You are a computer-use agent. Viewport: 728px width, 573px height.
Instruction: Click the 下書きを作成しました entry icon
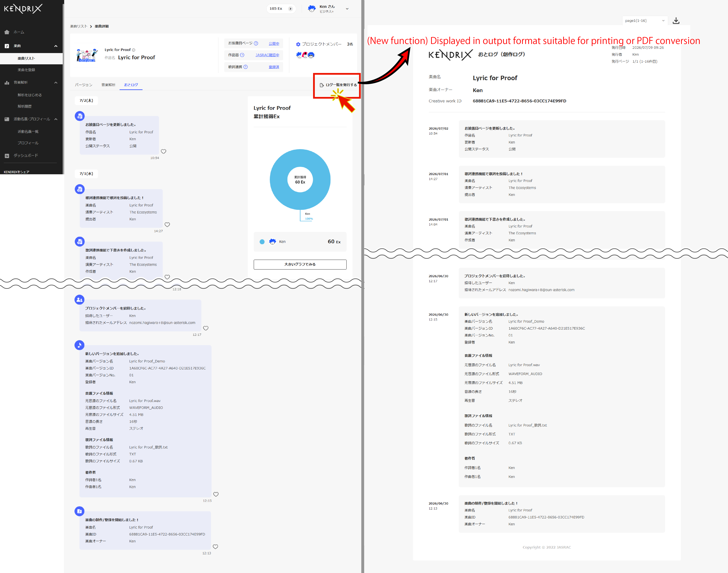[x=80, y=241]
